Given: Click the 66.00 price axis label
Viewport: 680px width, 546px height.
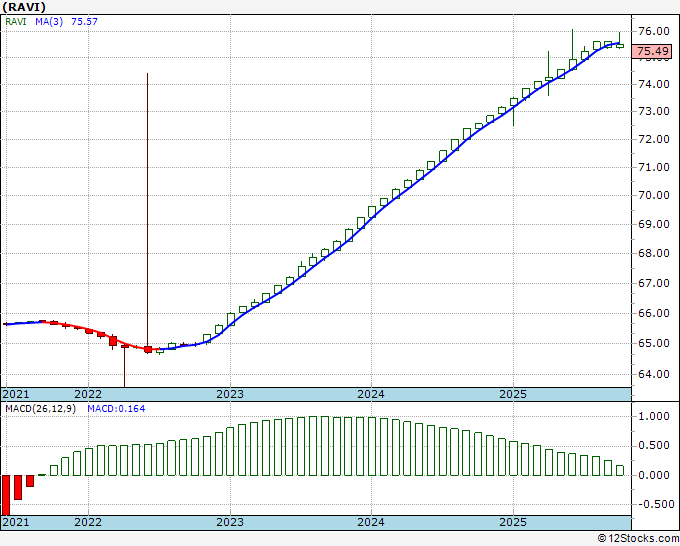Looking at the screenshot, I should pos(654,313).
